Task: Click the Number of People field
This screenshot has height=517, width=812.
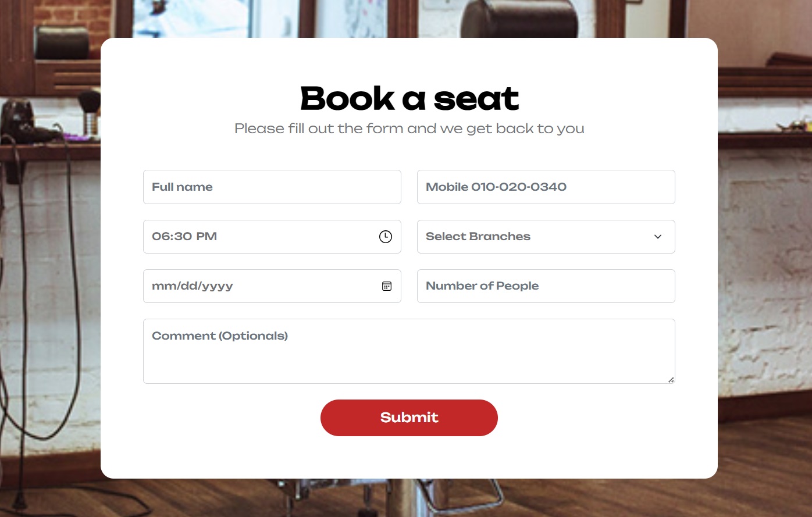Action: pyautogui.click(x=546, y=286)
